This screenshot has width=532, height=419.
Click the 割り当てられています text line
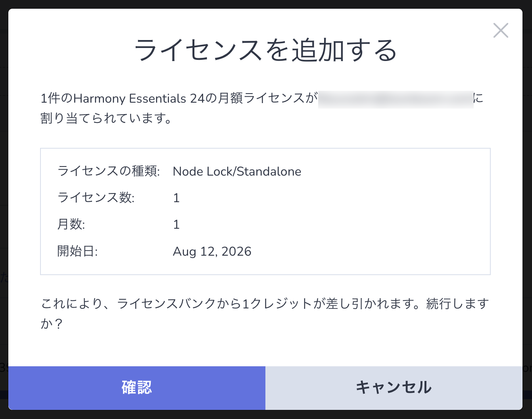106,118
